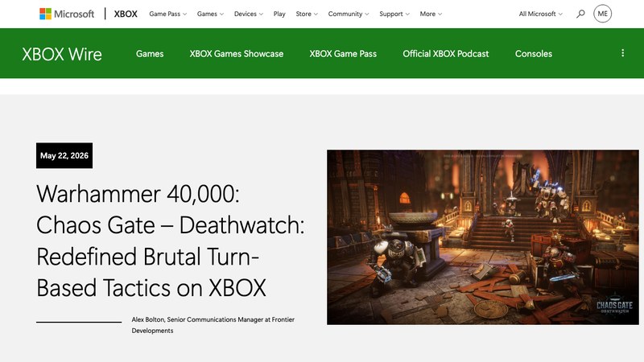Open the Play menu item
The image size is (644, 362).
[x=279, y=14]
